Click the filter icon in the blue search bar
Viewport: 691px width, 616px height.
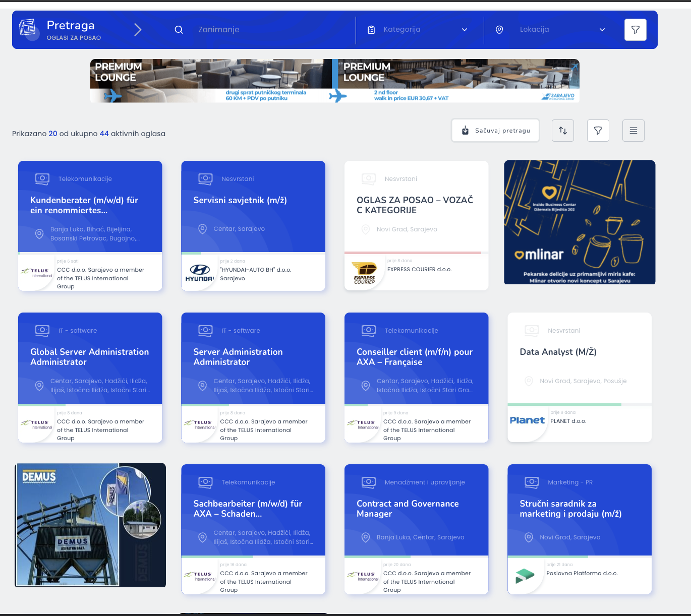point(635,30)
